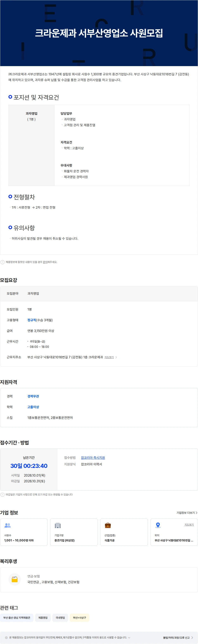Click the chevron after the 근무지주소 지도보기
The image size is (198, 644).
point(116,357)
